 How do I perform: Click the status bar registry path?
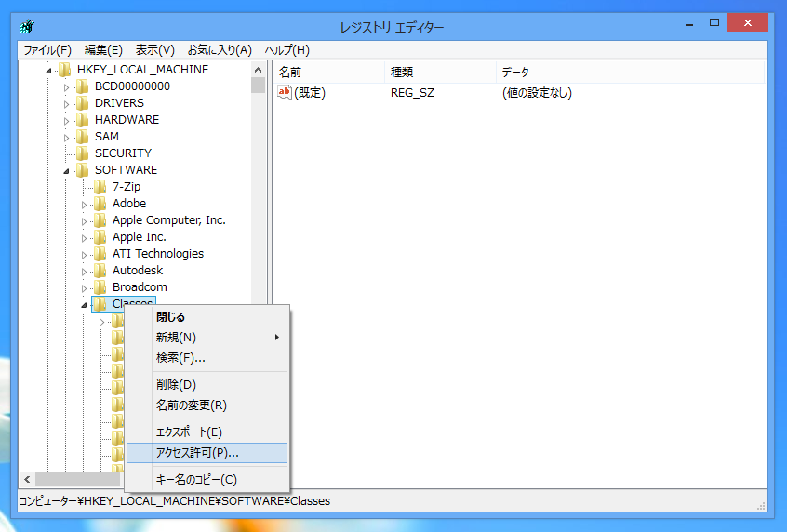(175, 501)
